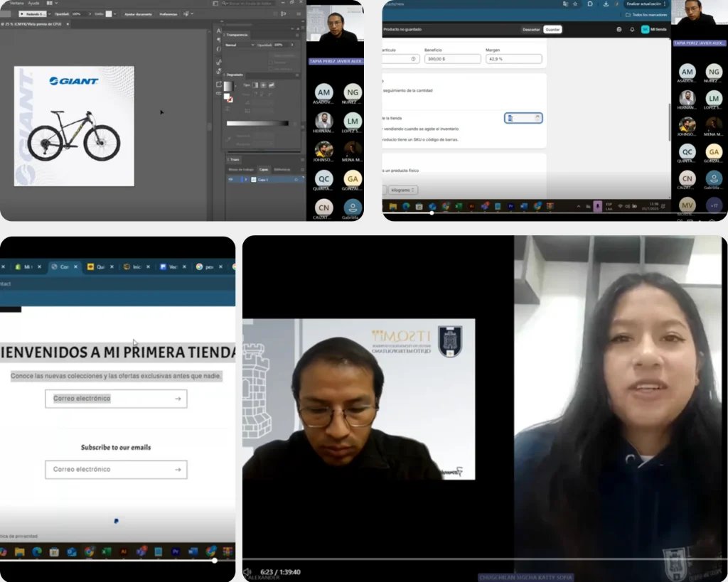Select the freeform gradient type icon

(x=272, y=85)
